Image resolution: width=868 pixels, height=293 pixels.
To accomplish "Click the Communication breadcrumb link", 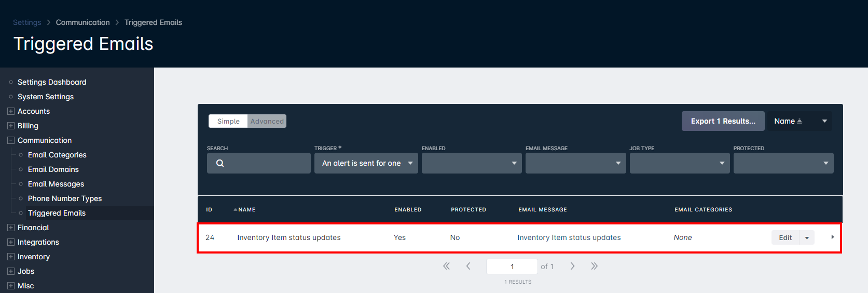I will [83, 22].
